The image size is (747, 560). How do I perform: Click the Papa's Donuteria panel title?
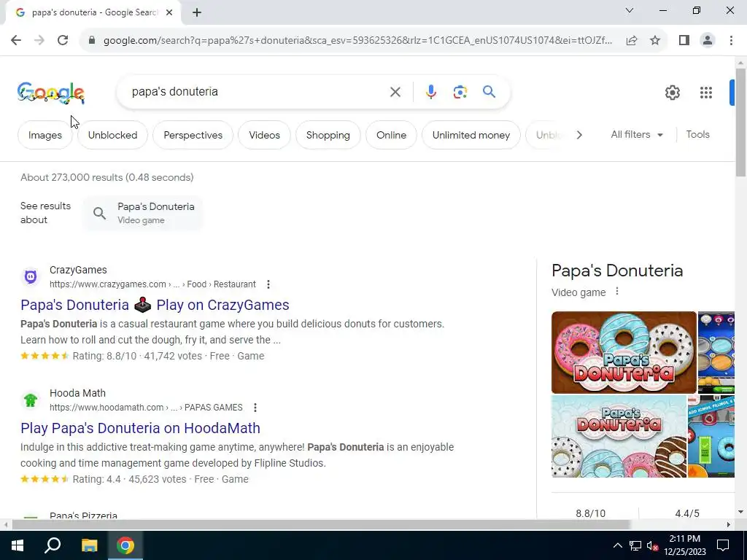617,271
